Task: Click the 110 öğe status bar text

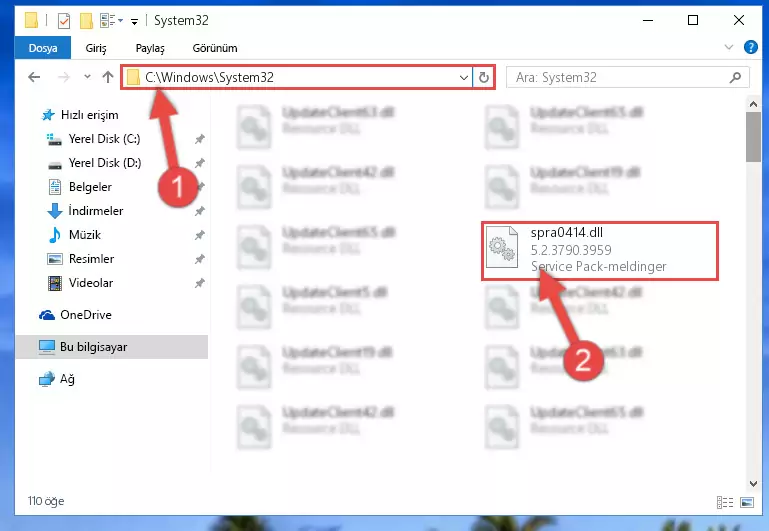Action: 46,501
